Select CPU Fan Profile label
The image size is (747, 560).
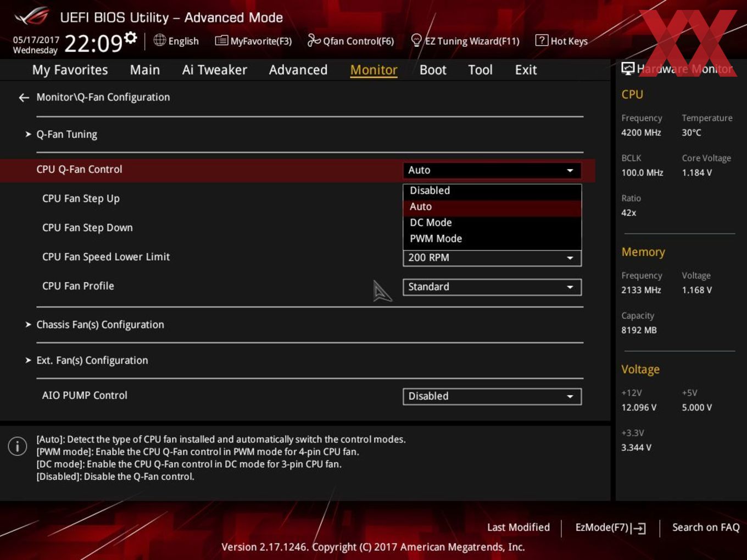(x=78, y=286)
